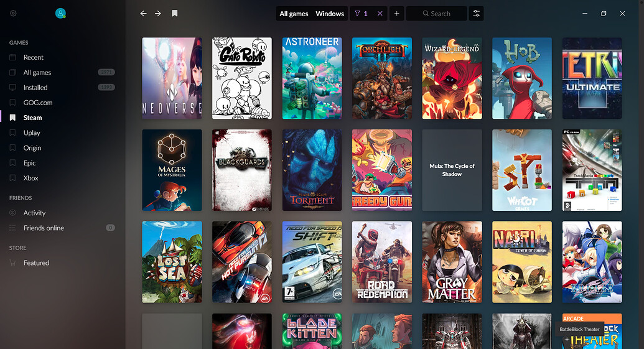Go forward with the right arrow
The height and width of the screenshot is (349, 644).
[x=158, y=14]
